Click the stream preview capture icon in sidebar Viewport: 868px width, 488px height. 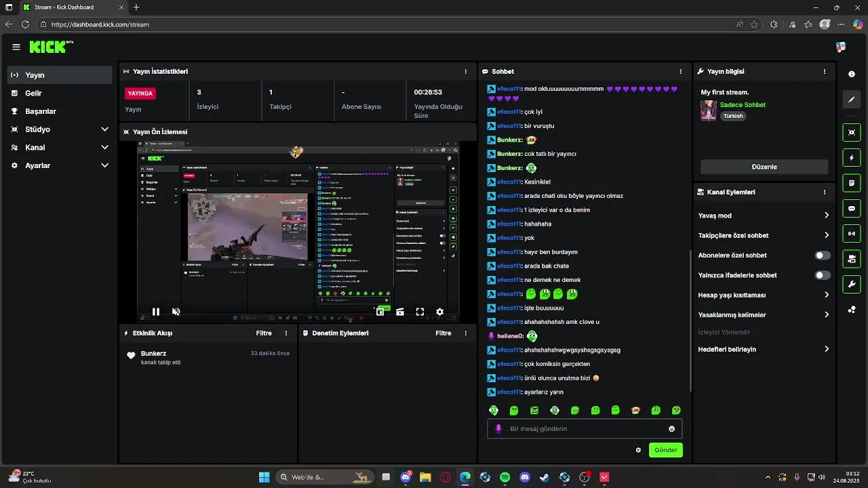click(x=852, y=132)
